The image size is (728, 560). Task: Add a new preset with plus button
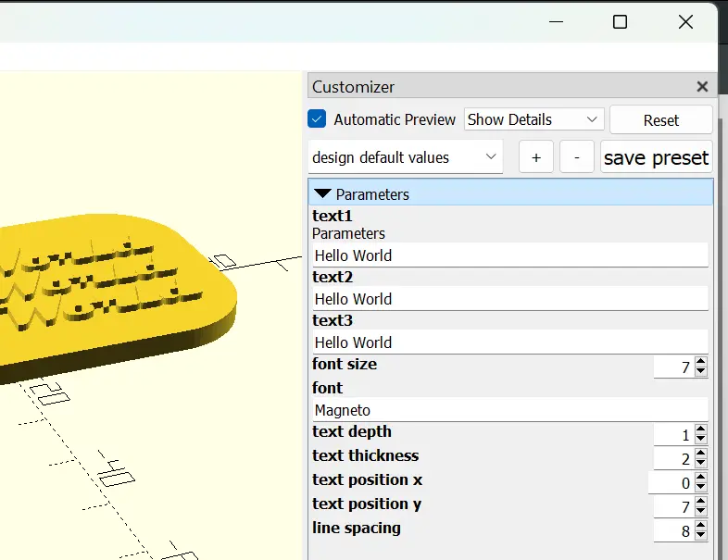point(535,157)
